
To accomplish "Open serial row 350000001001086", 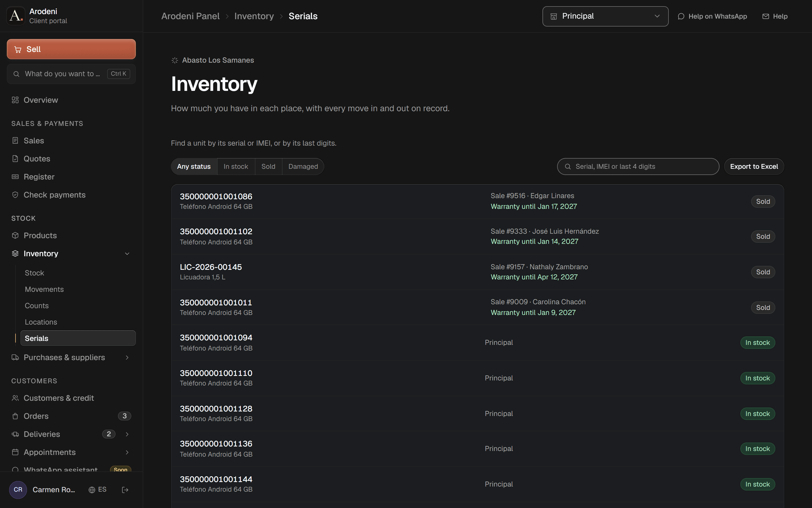I will click(477, 202).
